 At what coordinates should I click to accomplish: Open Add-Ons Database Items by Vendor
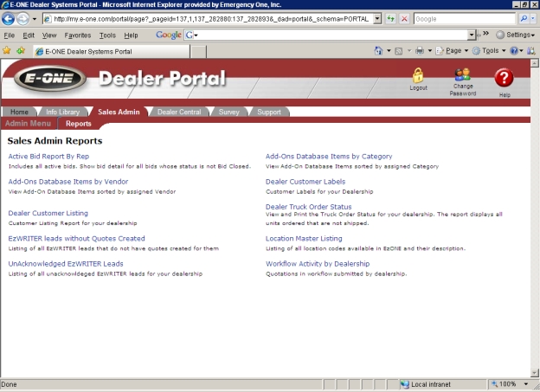pos(68,182)
